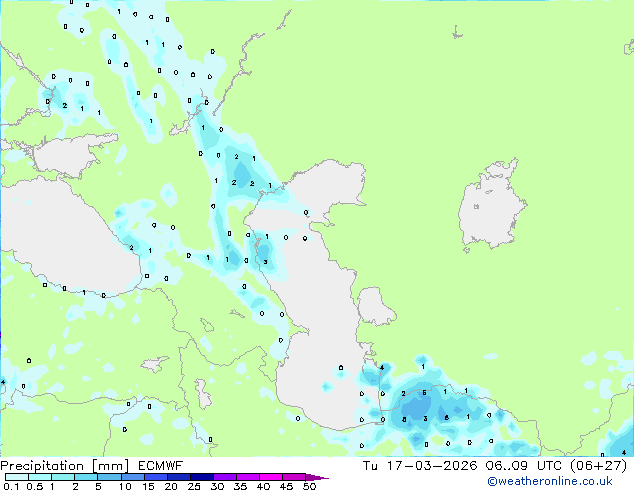Click the legend tick label '35'
This screenshot has height=490, width=634.
pos(240,486)
